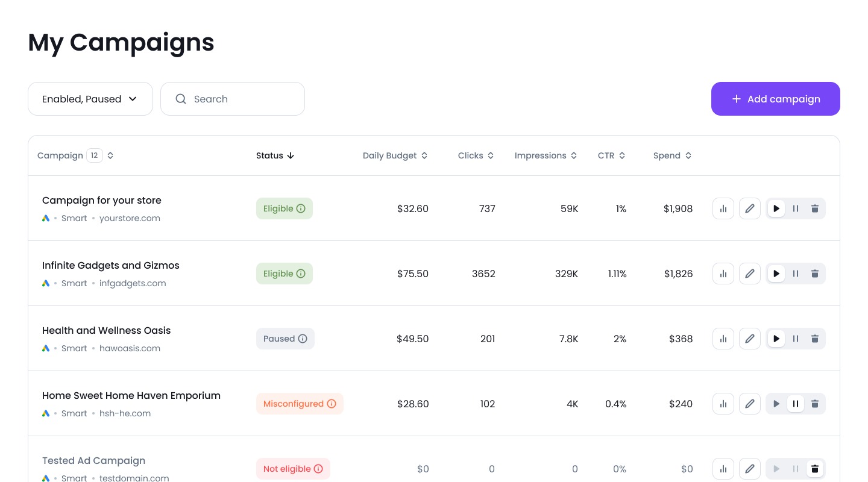
Task: Click the Impressions column header
Action: click(x=546, y=155)
